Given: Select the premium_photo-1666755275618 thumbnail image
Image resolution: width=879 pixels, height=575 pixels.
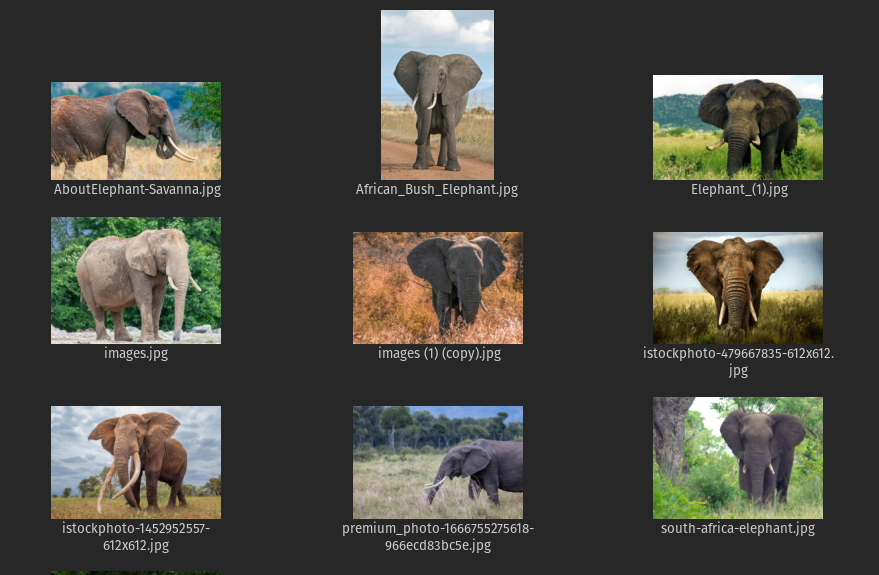Looking at the screenshot, I should [438, 462].
